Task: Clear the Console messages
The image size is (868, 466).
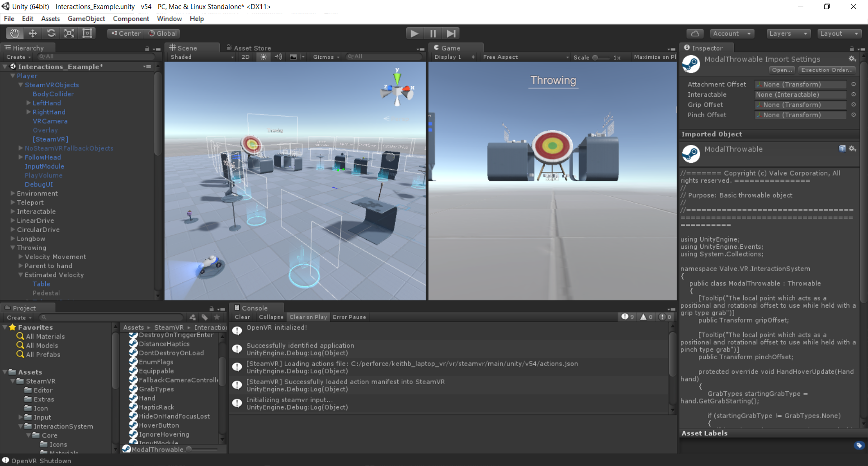Action: [x=242, y=317]
